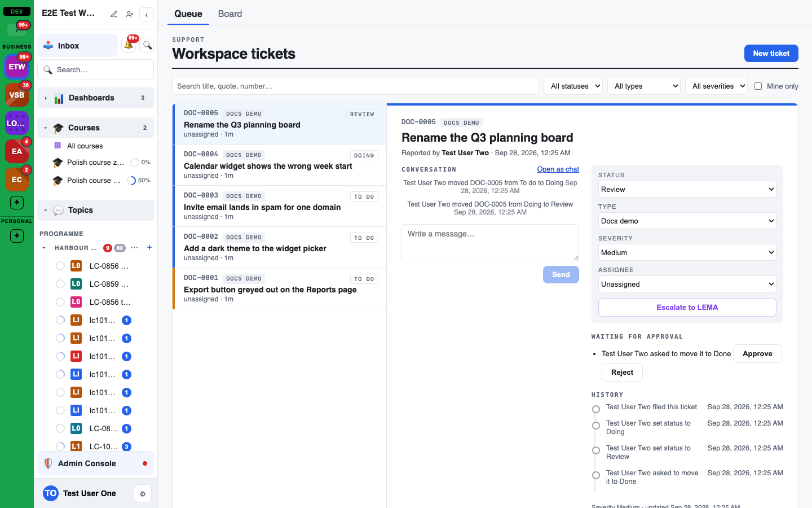Click the back arrow under the DEV label
812x508 pixels.
click(x=17, y=30)
